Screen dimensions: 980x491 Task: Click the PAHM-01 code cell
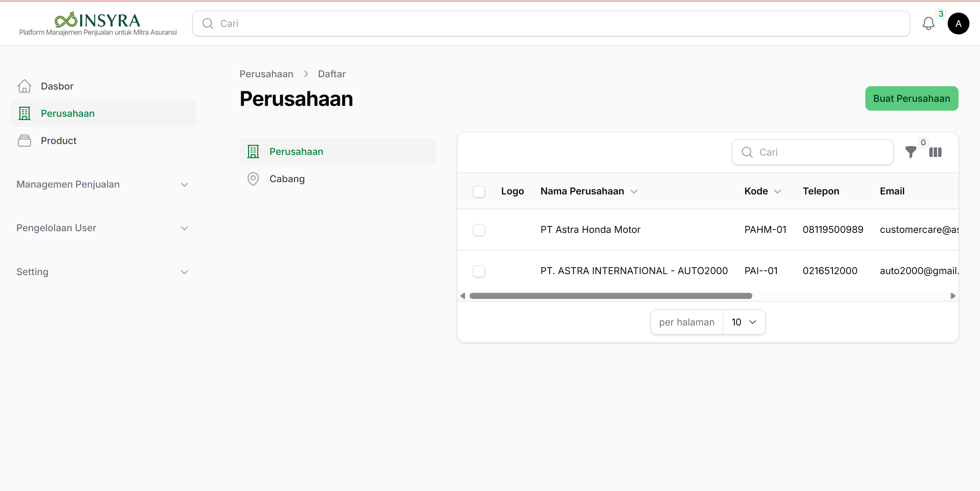(x=765, y=229)
